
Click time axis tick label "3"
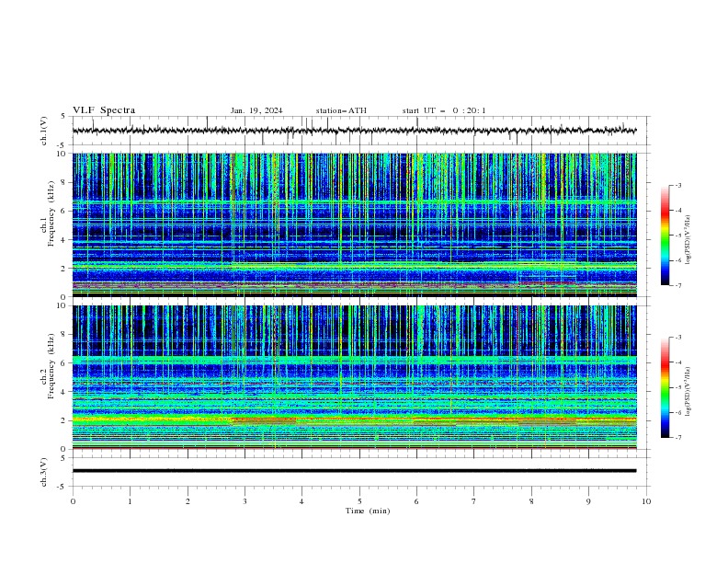[x=245, y=501]
